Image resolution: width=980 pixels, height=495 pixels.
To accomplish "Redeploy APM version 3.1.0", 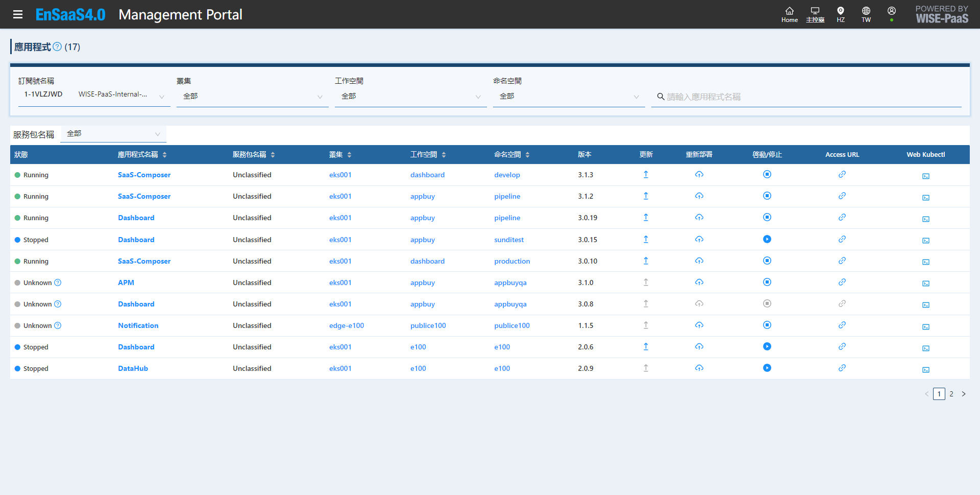I will coord(699,282).
